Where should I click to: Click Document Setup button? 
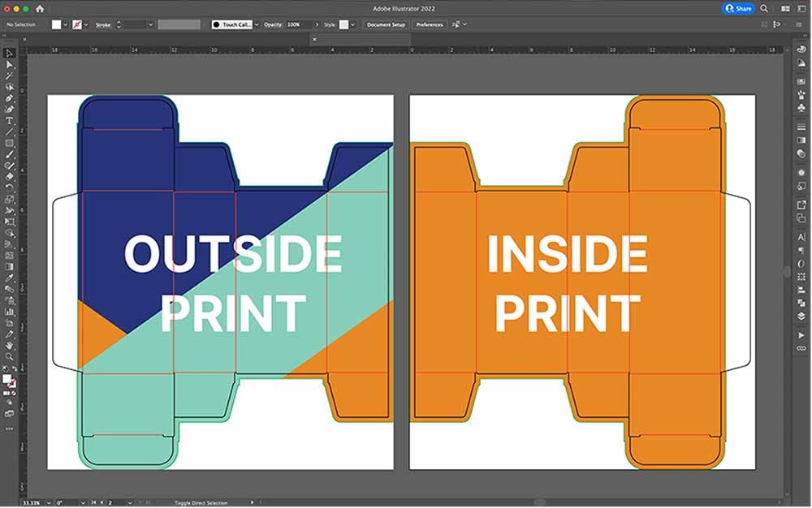pyautogui.click(x=386, y=24)
